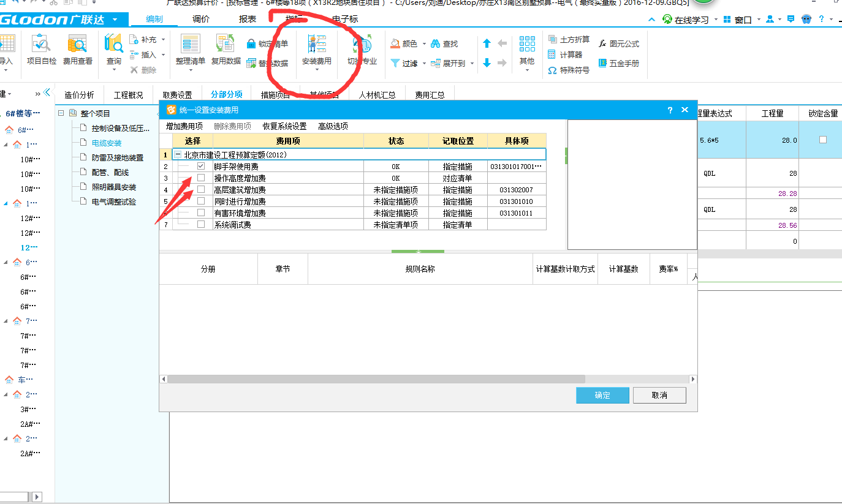Image resolution: width=842 pixels, height=504 pixels.
Task: Move item down with blue down arrow
Action: (x=487, y=63)
